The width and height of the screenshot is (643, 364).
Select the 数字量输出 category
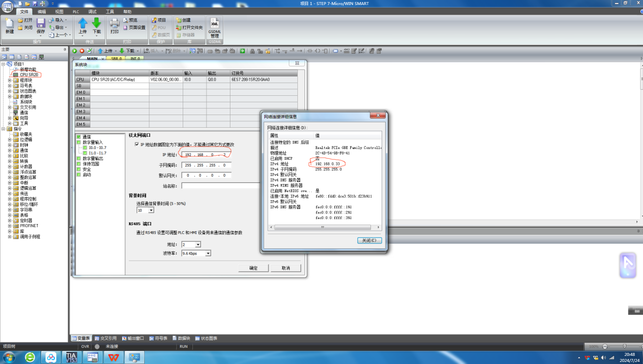click(x=89, y=159)
